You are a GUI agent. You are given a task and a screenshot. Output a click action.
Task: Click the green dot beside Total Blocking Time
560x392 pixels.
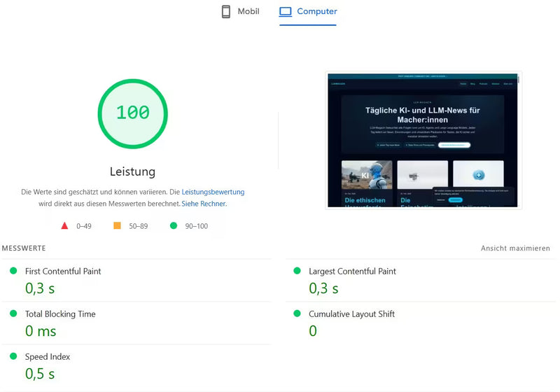click(x=13, y=314)
